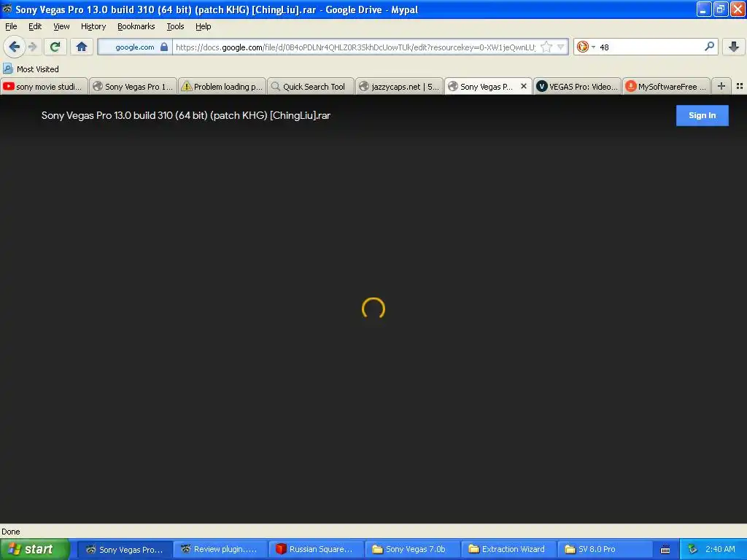This screenshot has height=560, width=747.
Task: Go back using the back arrow button
Action: 14,47
